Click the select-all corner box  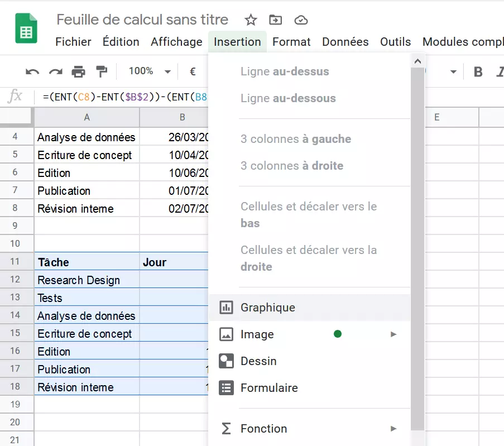[17, 116]
